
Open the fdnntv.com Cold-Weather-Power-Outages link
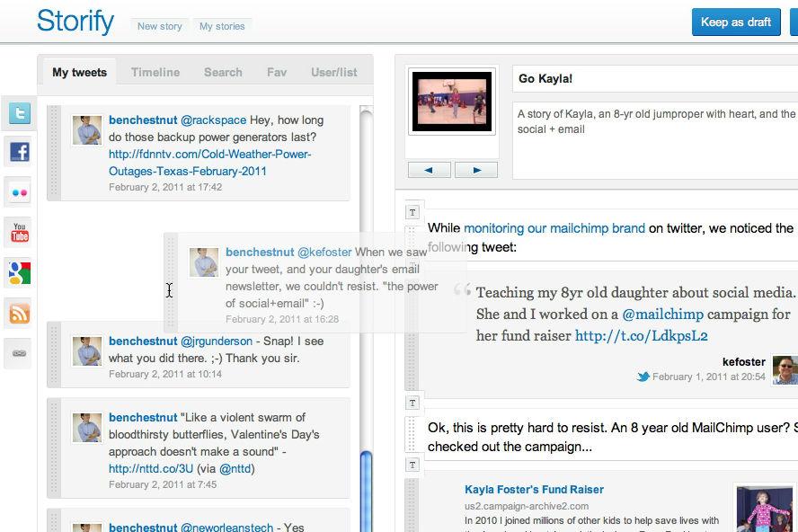209,163
